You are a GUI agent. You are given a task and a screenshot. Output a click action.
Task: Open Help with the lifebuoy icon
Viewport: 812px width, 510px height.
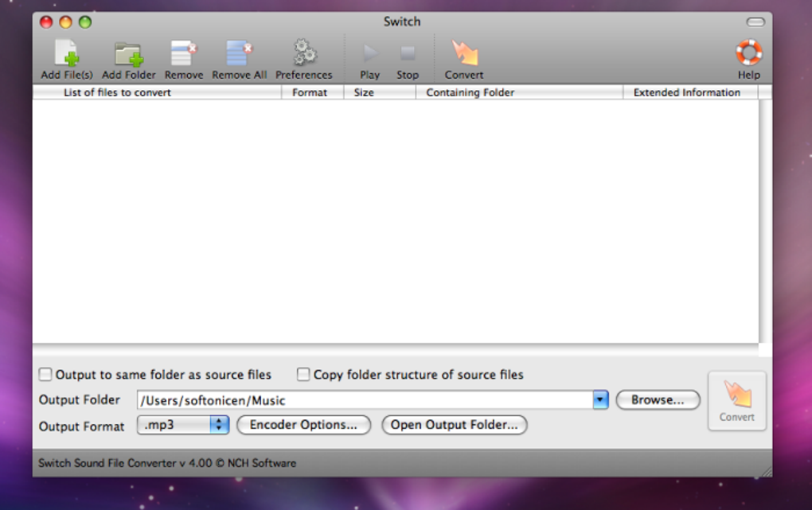749,53
